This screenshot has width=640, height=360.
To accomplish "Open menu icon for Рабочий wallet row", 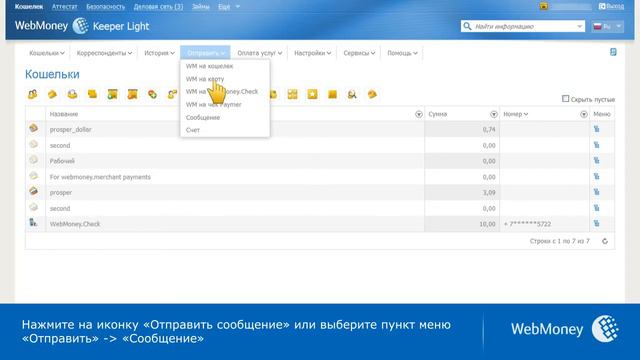I will click(596, 160).
